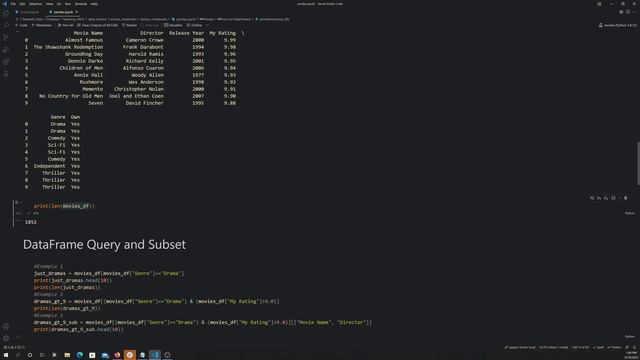Click the notifications bell in the status bar
Screen dimensions: 640x360
(635, 347)
